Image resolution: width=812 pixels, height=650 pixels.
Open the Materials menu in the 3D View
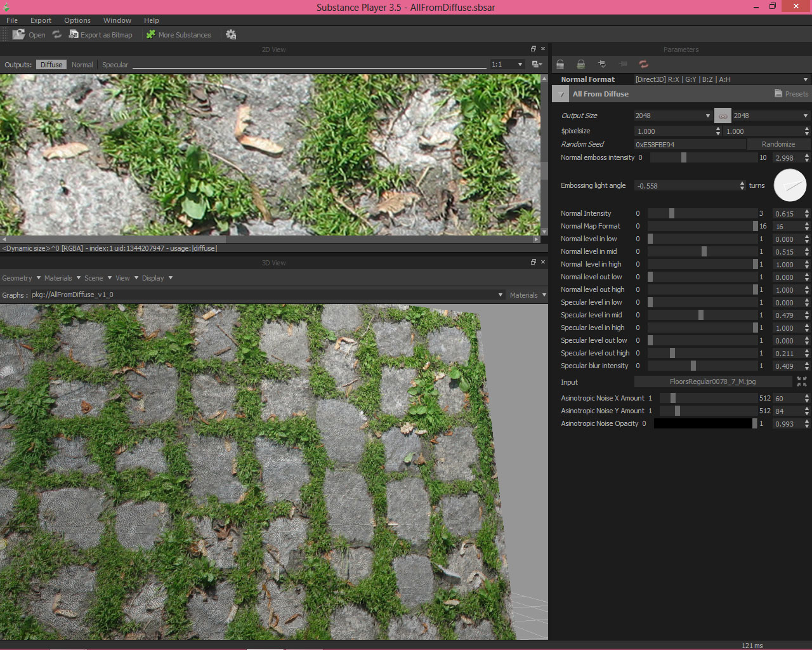[x=58, y=277]
